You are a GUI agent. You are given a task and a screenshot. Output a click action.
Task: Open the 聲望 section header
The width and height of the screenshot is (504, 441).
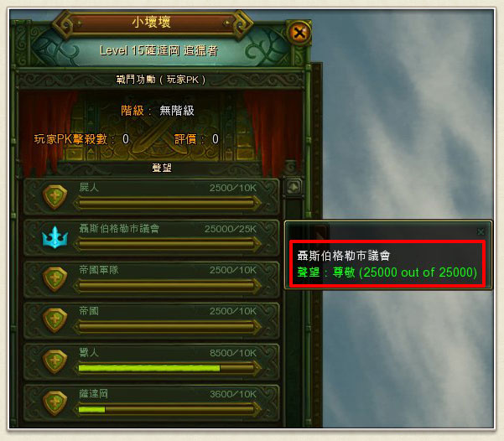coord(162,168)
